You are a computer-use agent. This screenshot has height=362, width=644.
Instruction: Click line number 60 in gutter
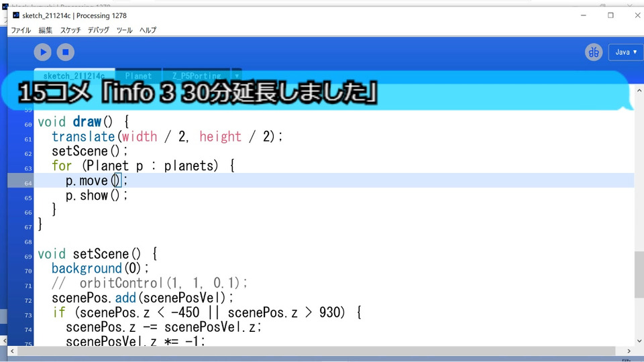(28, 125)
